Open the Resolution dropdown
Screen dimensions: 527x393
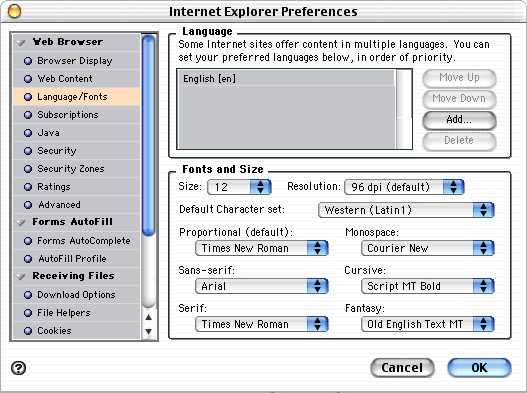(404, 187)
